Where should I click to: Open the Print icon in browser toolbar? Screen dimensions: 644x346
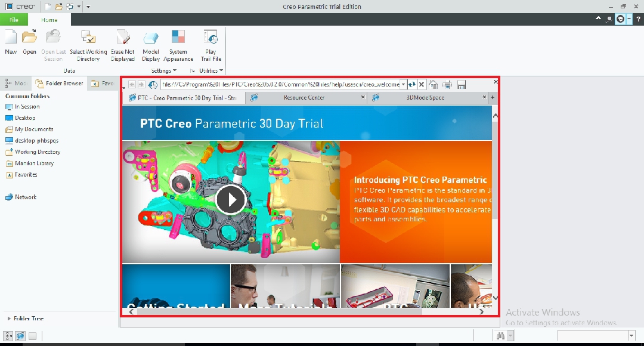(447, 84)
